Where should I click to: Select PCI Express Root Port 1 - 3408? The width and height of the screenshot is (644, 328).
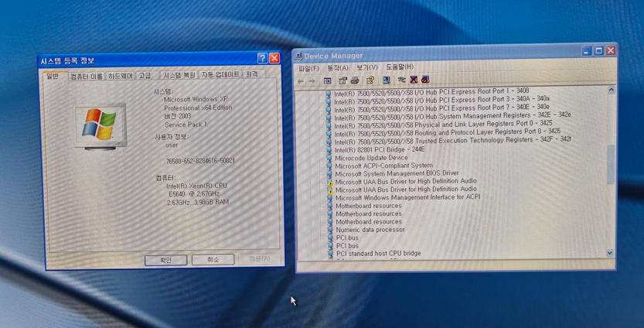[x=431, y=91]
